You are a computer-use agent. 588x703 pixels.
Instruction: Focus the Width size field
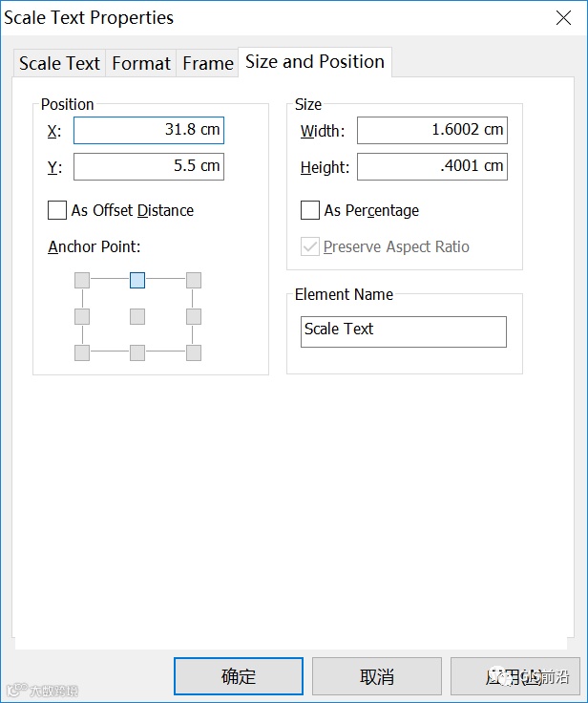point(431,130)
